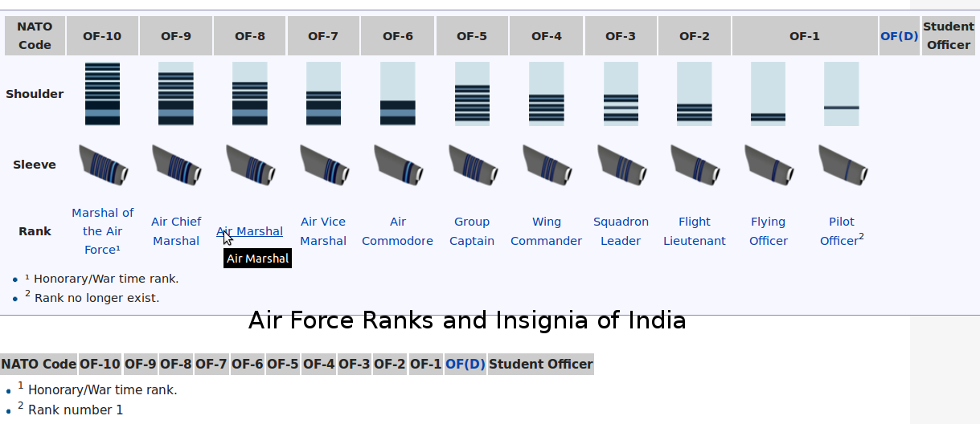Open the Group Captain rank link

click(472, 231)
